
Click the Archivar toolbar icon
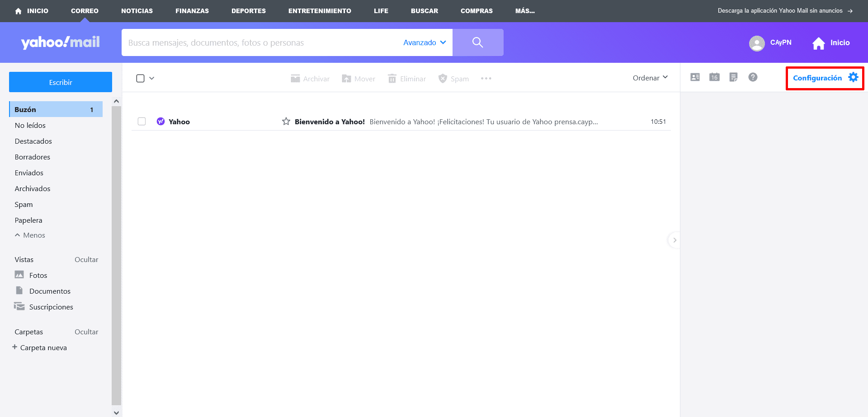tap(295, 79)
